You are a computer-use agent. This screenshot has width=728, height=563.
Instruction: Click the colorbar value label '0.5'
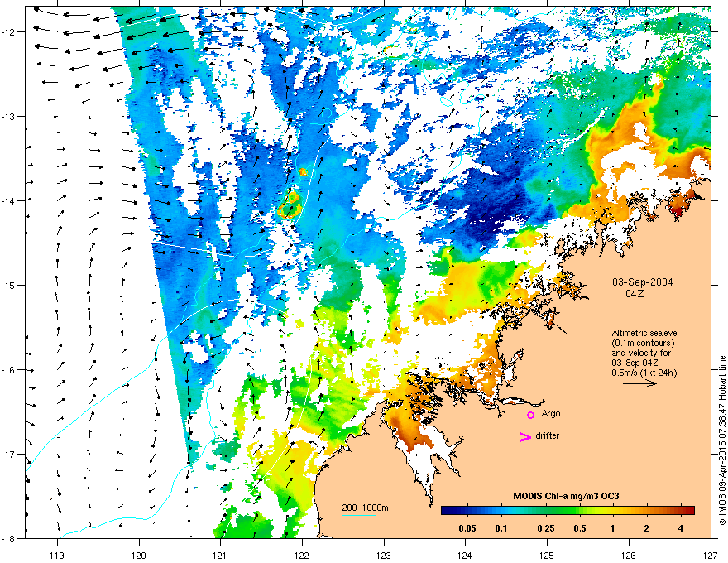pyautogui.click(x=580, y=528)
